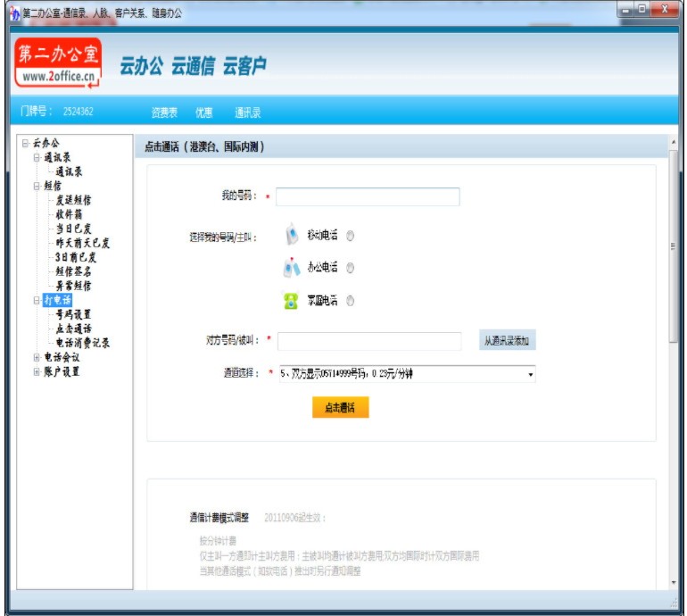The width and height of the screenshot is (687, 616).
Task: Expand the 账户设置 tree node
Action: (x=37, y=371)
